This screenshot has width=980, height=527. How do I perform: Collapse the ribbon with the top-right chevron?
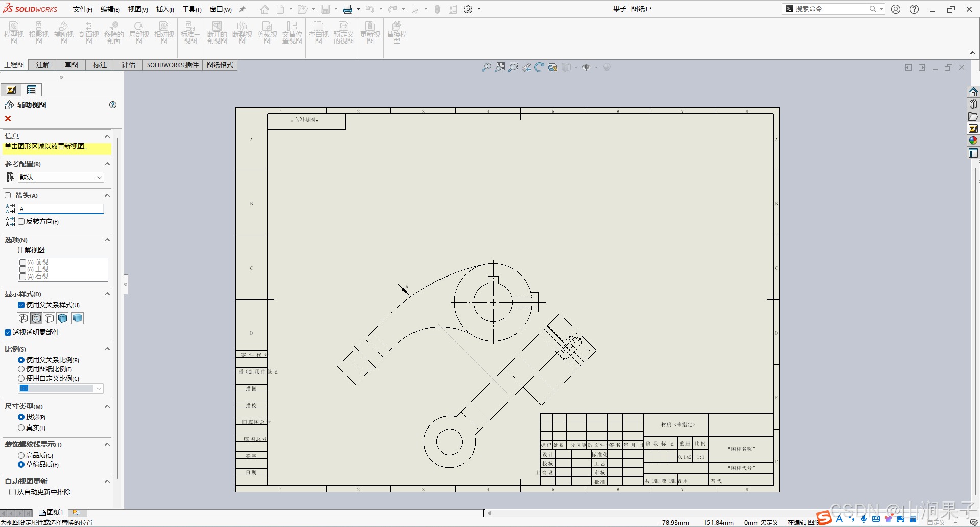point(973,53)
